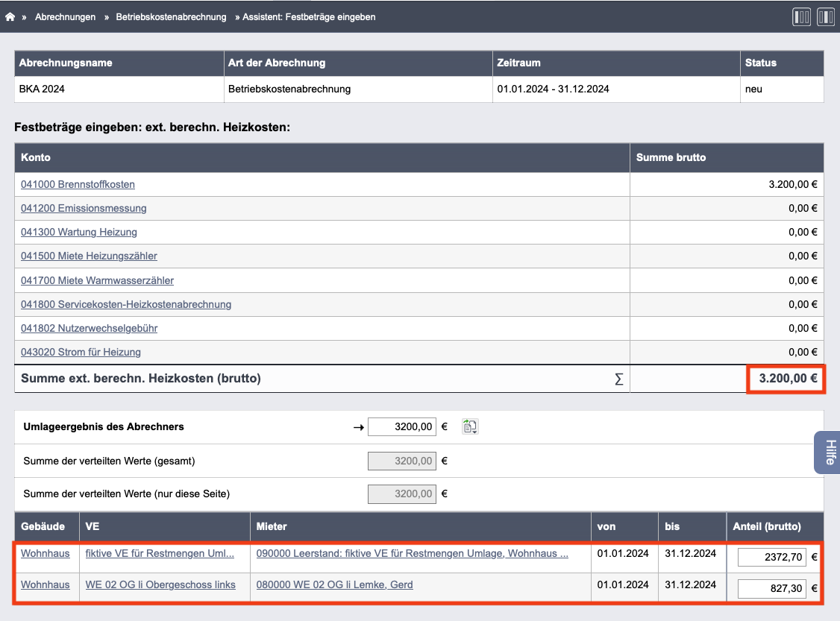
Task: Switch to two-column layout icon
Action: (826, 17)
